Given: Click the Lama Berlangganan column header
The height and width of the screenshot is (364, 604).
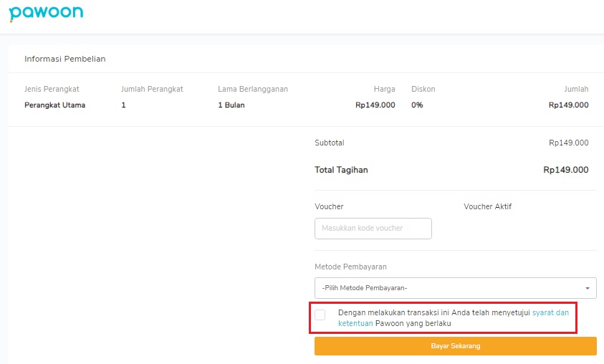Looking at the screenshot, I should [253, 89].
